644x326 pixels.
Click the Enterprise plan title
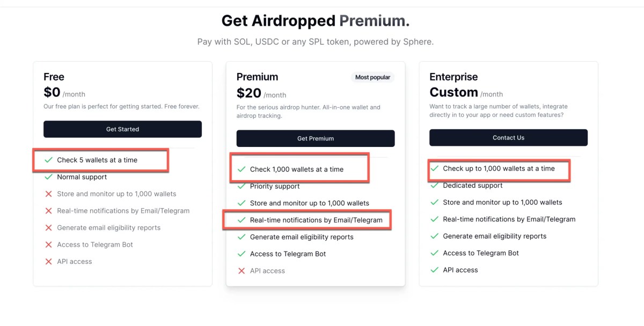pos(453,77)
